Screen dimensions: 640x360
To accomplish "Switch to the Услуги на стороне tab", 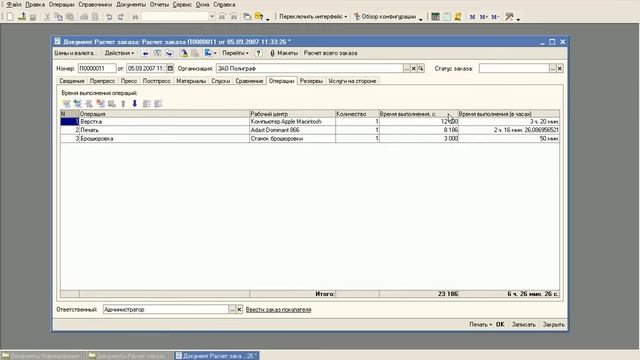I will point(352,81).
